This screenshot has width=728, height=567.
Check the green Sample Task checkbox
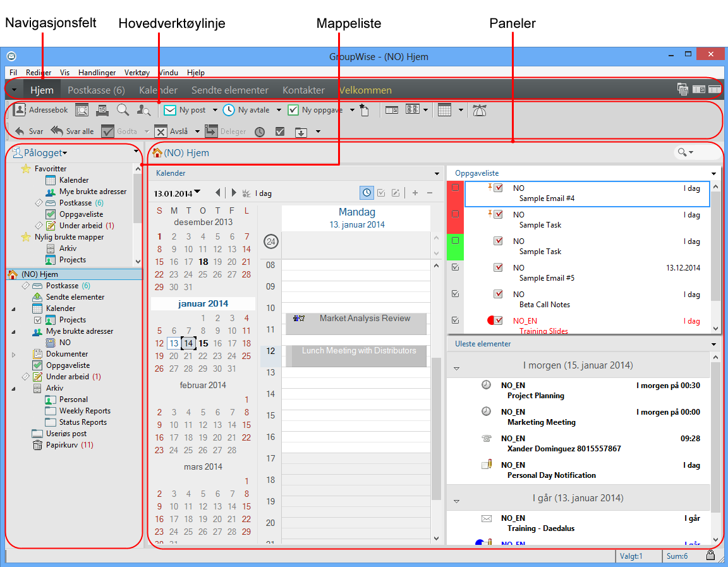click(x=456, y=241)
